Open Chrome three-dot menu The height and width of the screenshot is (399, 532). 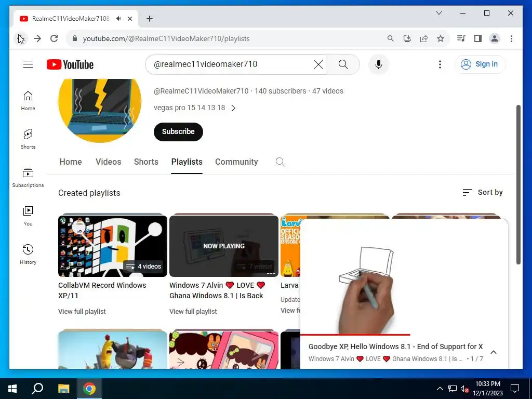(511, 38)
